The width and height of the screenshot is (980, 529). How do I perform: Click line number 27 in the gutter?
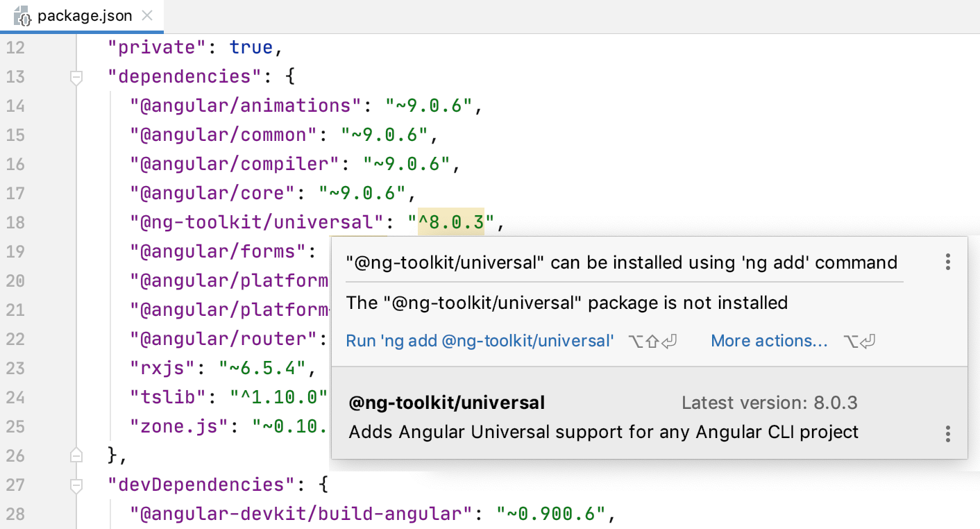[15, 485]
